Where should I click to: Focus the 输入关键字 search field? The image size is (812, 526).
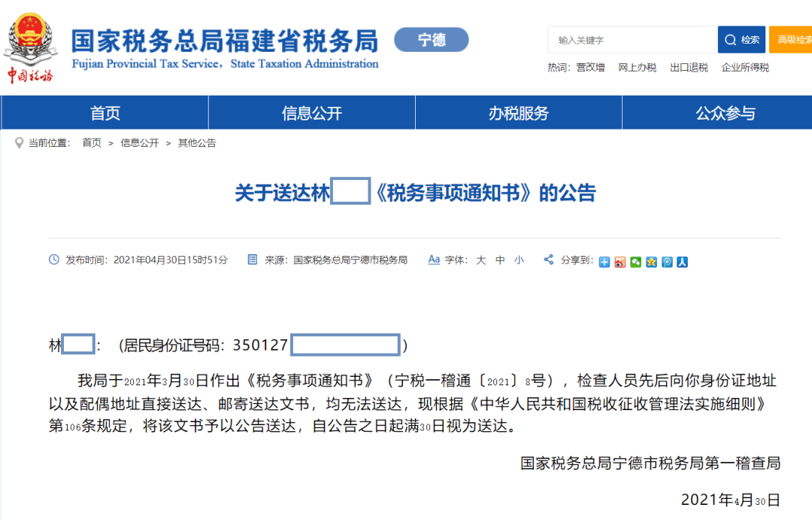(632, 40)
